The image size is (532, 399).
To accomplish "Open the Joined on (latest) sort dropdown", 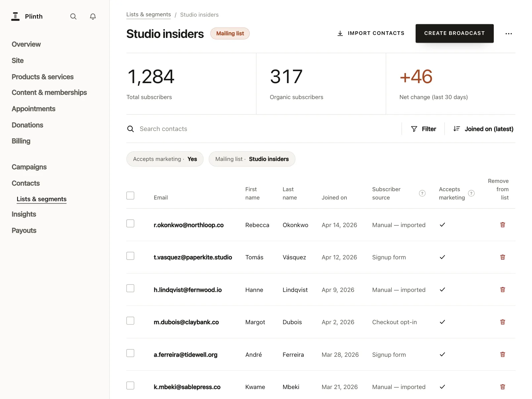I will point(483,129).
